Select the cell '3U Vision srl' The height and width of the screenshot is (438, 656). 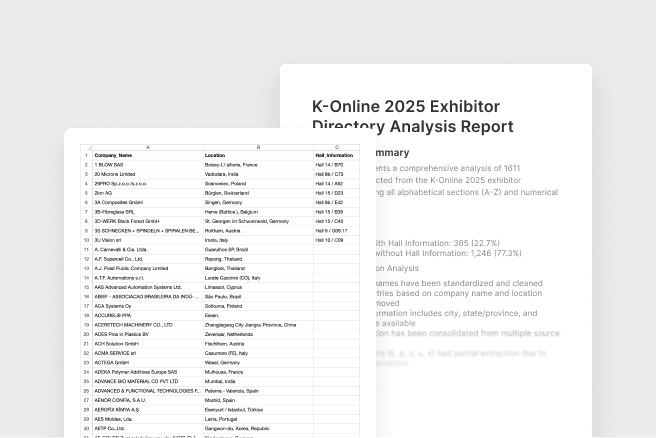148,240
